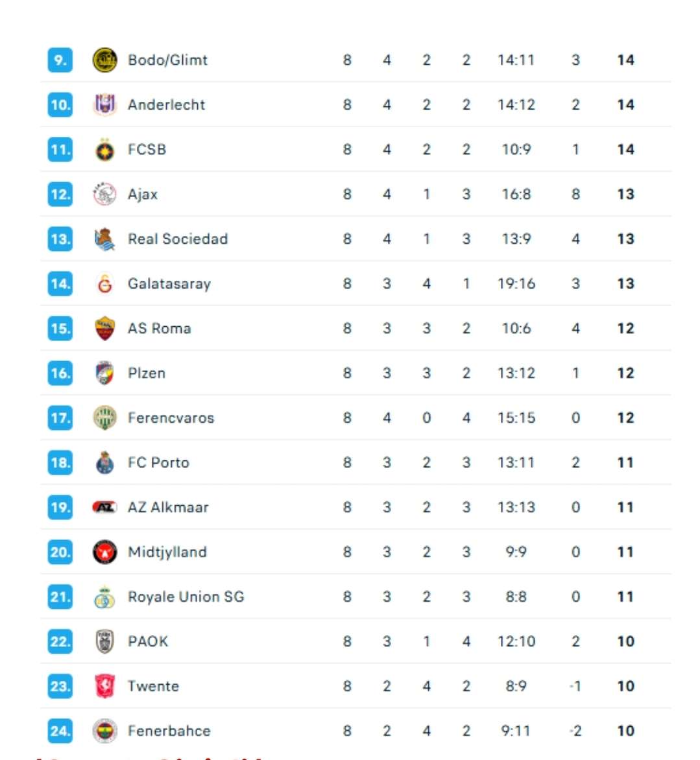700x760 pixels.
Task: Click the Ferencvaros team name
Action: [171, 418]
